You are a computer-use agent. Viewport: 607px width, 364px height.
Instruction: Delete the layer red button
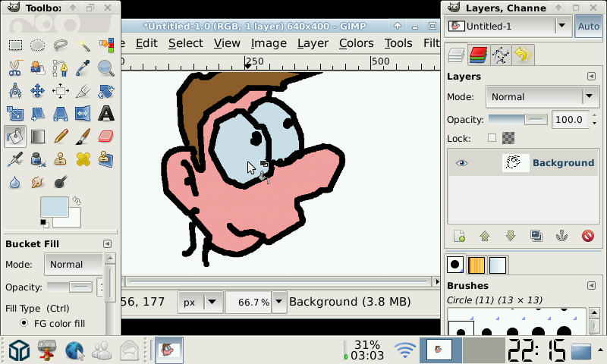pos(587,236)
